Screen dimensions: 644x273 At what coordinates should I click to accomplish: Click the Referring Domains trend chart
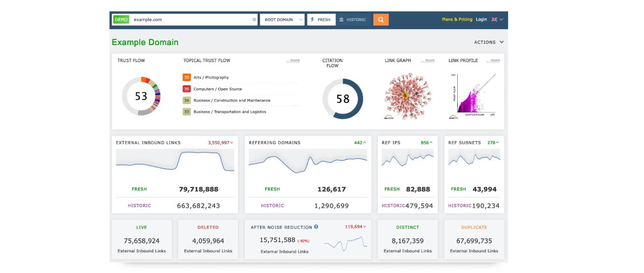[x=308, y=162]
